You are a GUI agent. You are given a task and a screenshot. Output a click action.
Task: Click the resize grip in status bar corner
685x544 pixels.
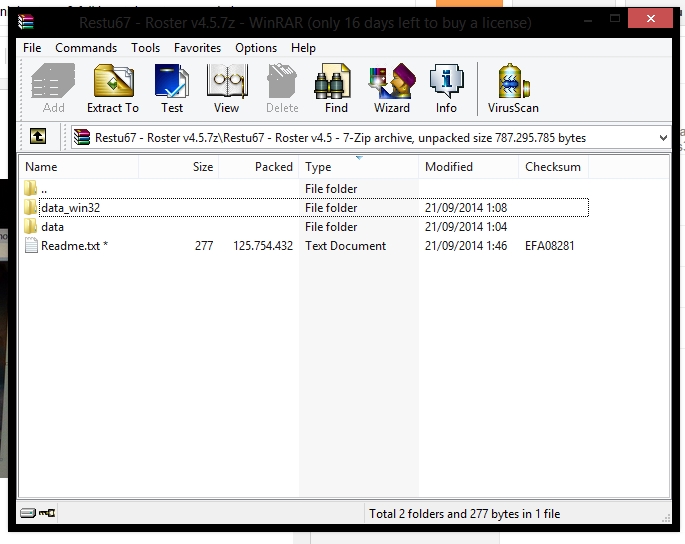(x=666, y=518)
